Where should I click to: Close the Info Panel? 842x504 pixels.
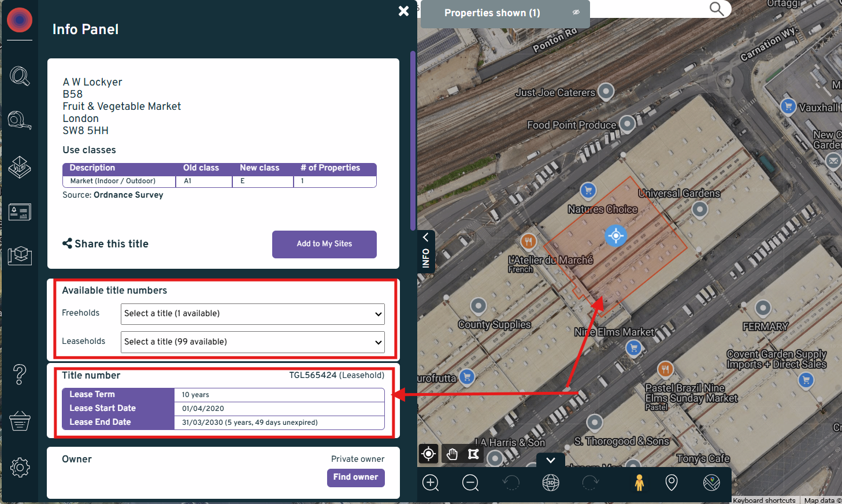(x=404, y=11)
